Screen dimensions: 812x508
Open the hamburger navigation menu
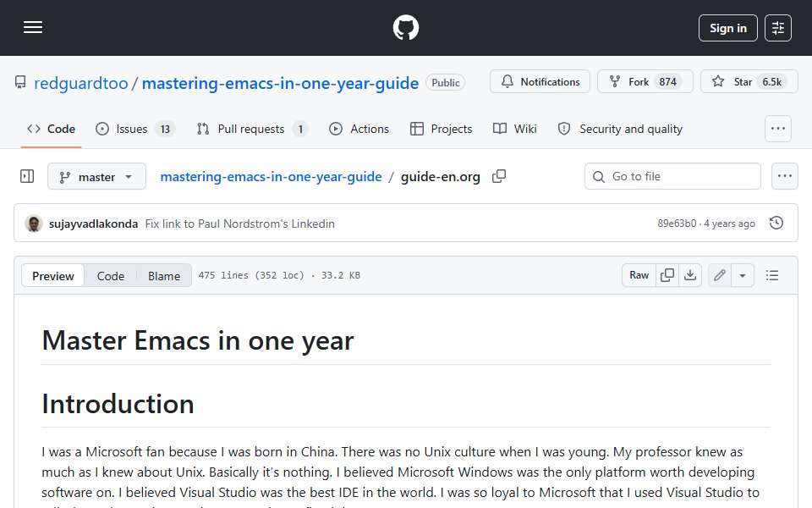33,27
